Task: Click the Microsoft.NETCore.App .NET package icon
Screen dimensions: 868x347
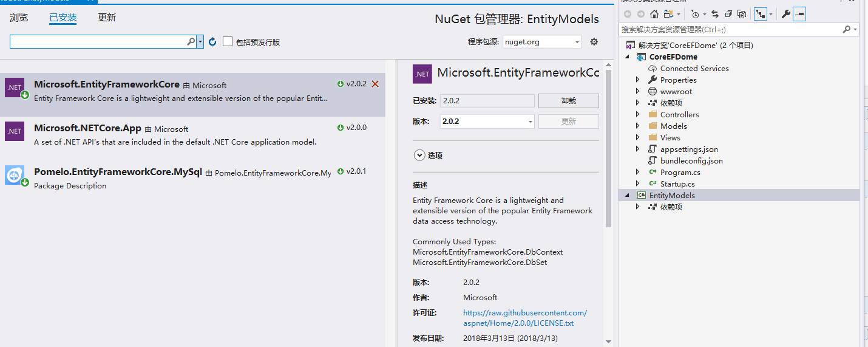Action: pyautogui.click(x=15, y=131)
